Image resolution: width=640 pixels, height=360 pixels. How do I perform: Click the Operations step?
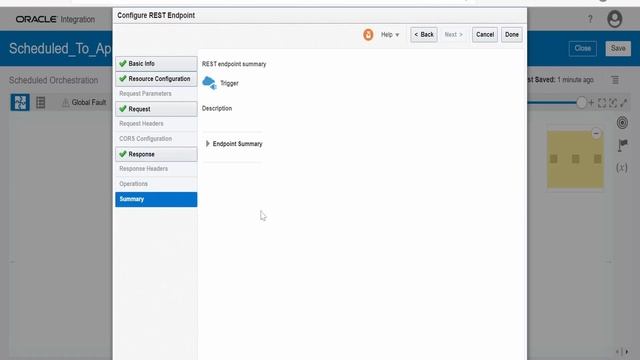(x=156, y=184)
